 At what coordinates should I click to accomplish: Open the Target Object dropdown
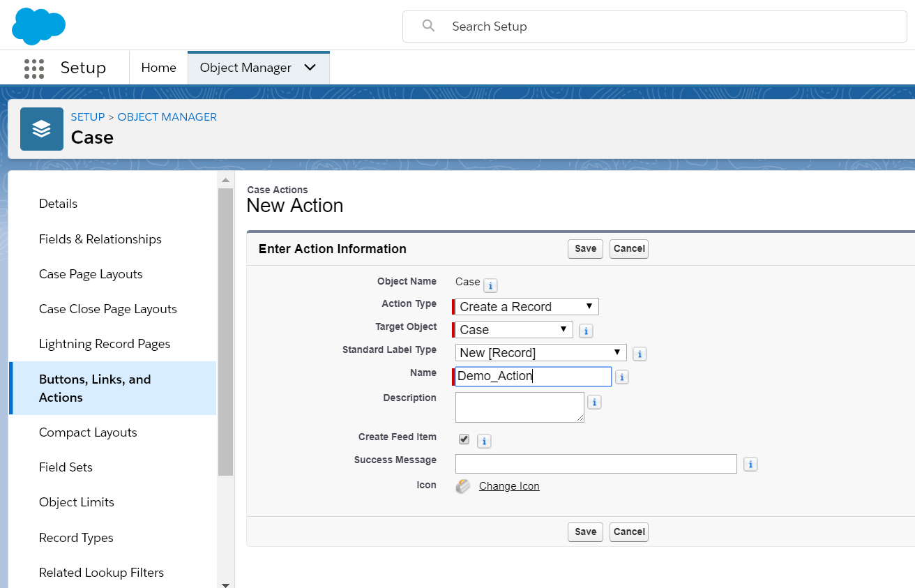coord(565,329)
